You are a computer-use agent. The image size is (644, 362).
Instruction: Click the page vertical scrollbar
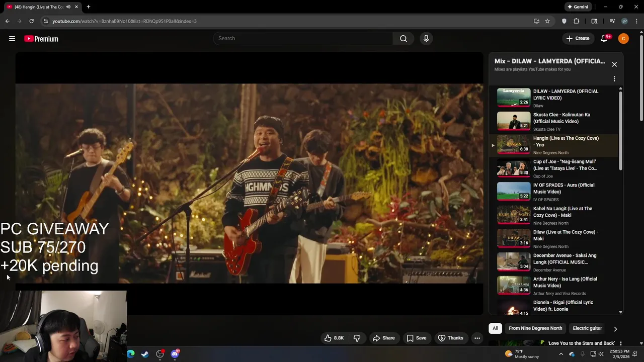click(x=641, y=78)
